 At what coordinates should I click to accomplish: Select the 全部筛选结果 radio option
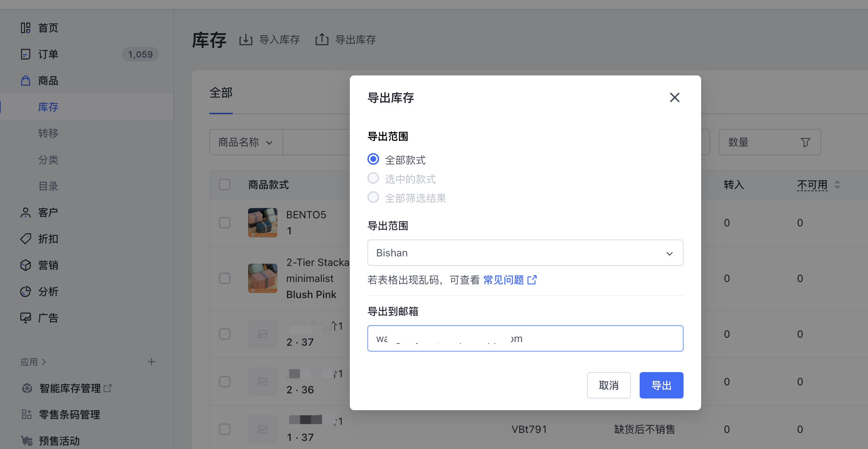(373, 197)
